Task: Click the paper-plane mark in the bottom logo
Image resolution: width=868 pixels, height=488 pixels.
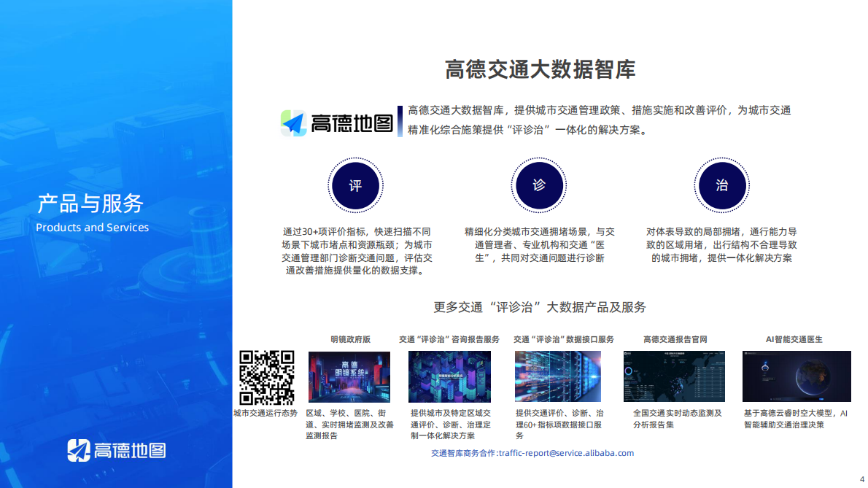Action: (77, 451)
